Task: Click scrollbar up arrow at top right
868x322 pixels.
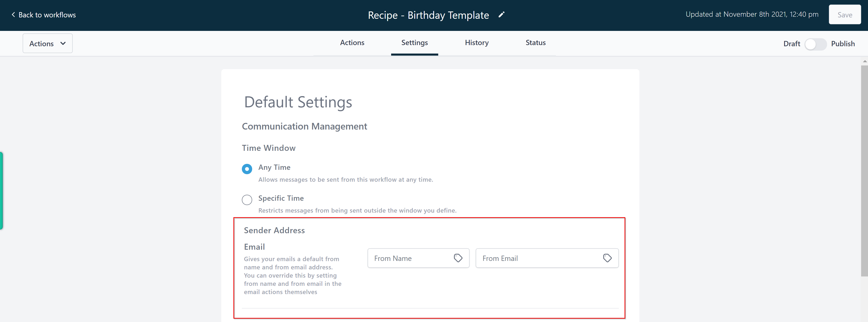Action: (864, 61)
